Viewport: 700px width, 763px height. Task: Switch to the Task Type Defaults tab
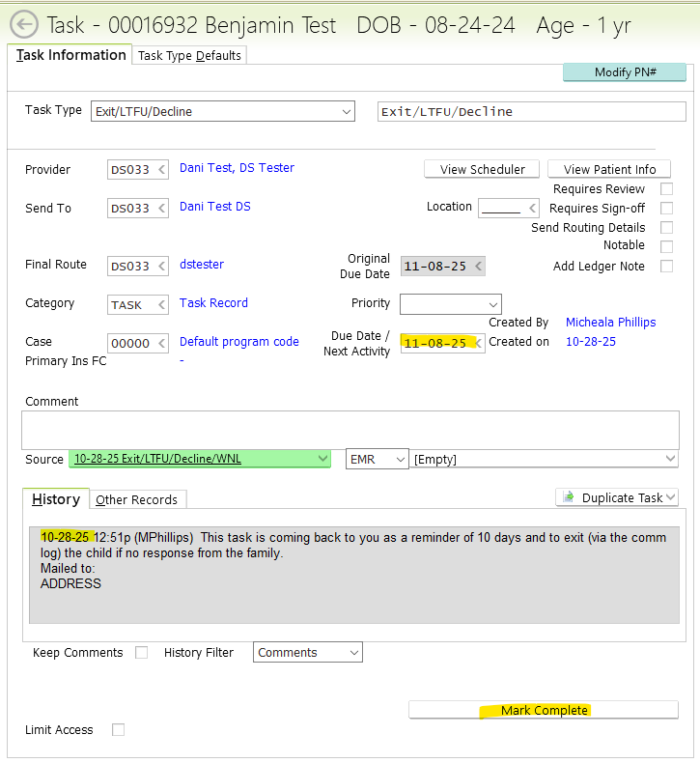tap(189, 55)
